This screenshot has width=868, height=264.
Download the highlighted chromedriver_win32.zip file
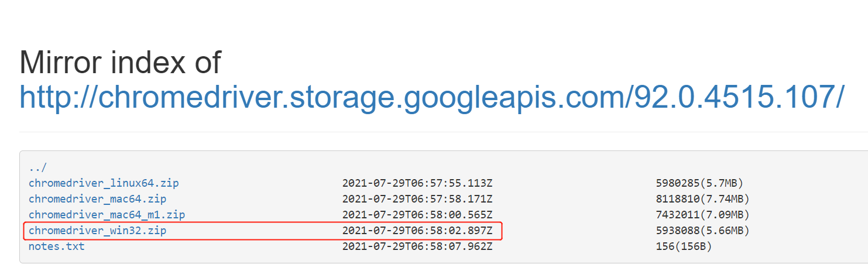pyautogui.click(x=97, y=231)
